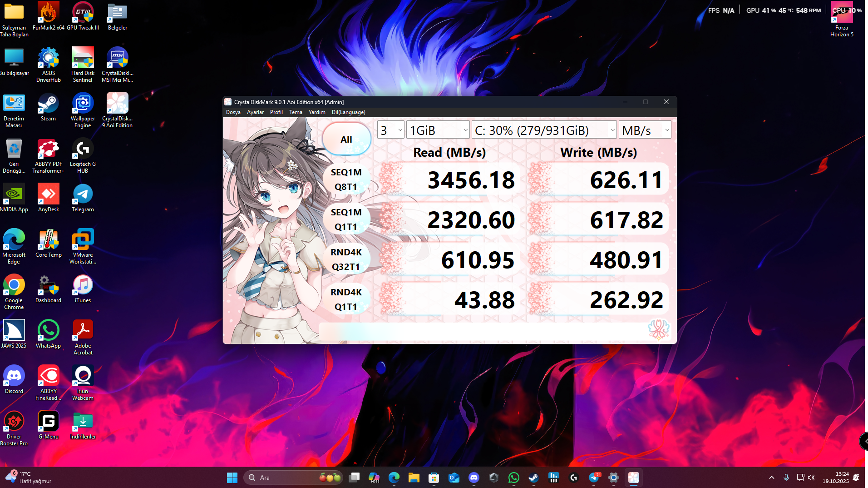The width and height of the screenshot is (868, 488).
Task: Open Forza Horizon 5 desktop icon
Action: click(x=842, y=19)
